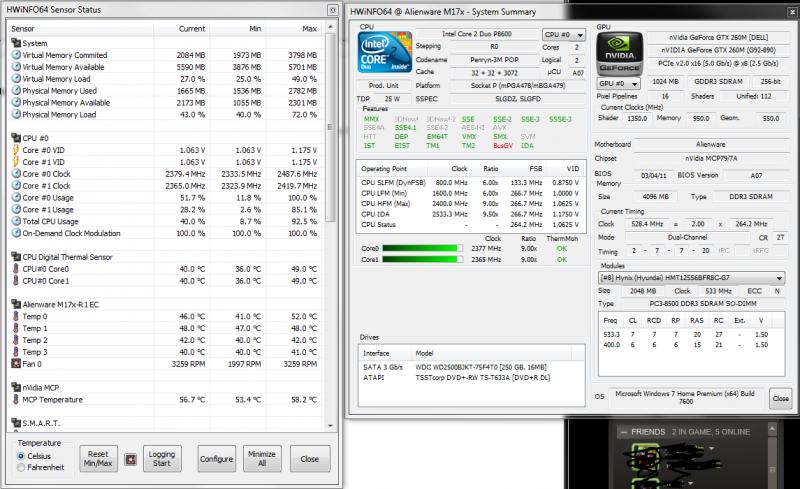The width and height of the screenshot is (800, 489).
Task: Click the Physical Memory Used clock icon
Action: [x=16, y=90]
